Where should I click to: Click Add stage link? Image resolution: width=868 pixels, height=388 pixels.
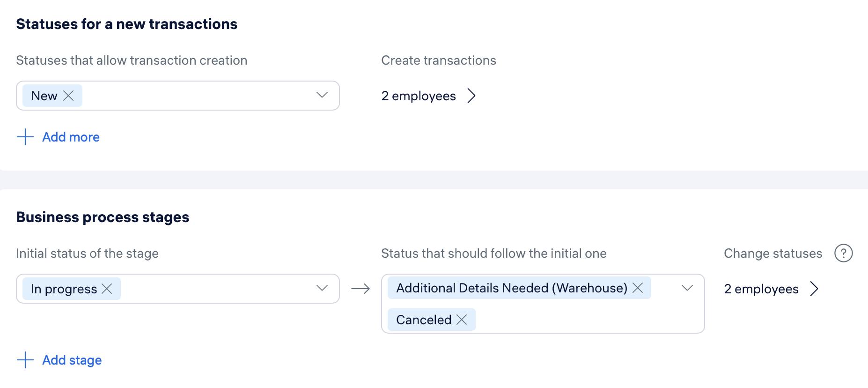click(x=72, y=360)
